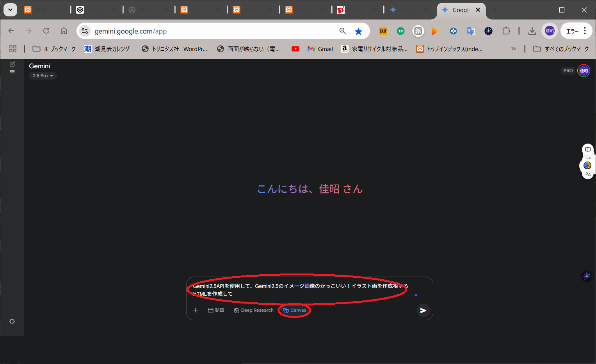
Task: Open the 家電リサイクル対象品 bookmark
Action: tap(374, 49)
